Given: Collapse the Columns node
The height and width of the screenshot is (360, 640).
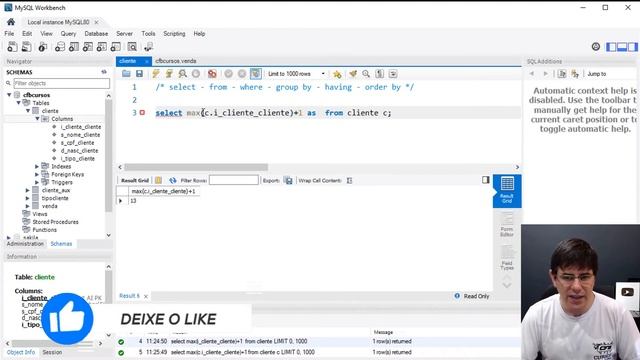Looking at the screenshot, I should (x=37, y=119).
